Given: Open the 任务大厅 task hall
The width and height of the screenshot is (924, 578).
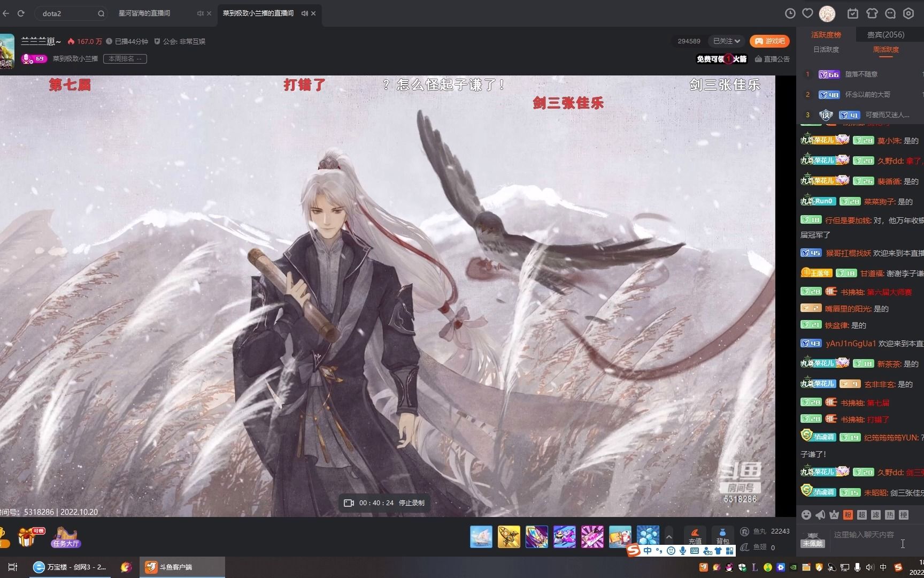Looking at the screenshot, I should tap(66, 537).
